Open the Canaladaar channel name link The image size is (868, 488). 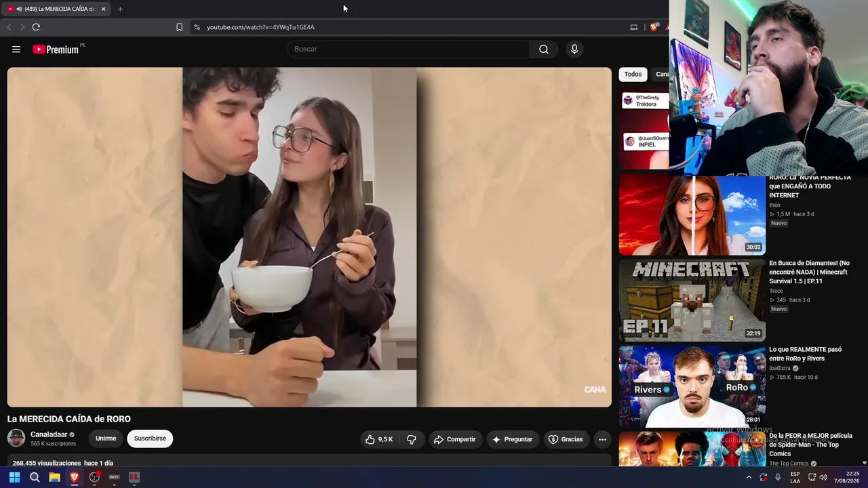pyautogui.click(x=49, y=434)
